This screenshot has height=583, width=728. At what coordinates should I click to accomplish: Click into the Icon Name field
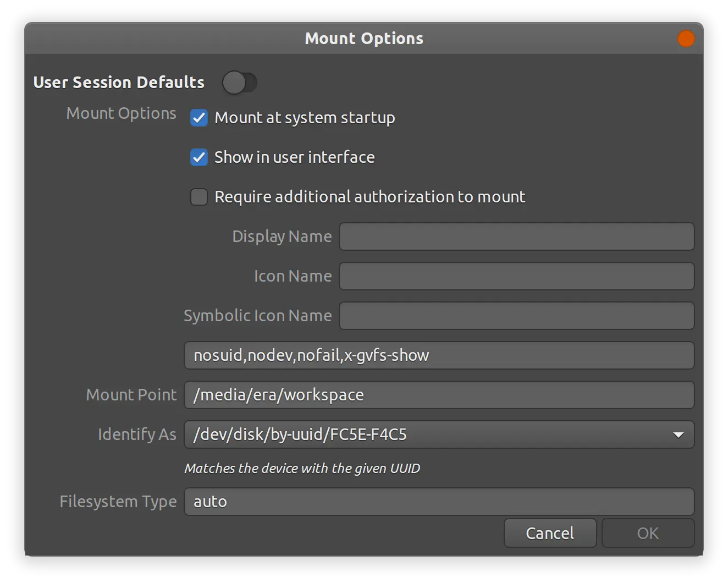(x=516, y=276)
